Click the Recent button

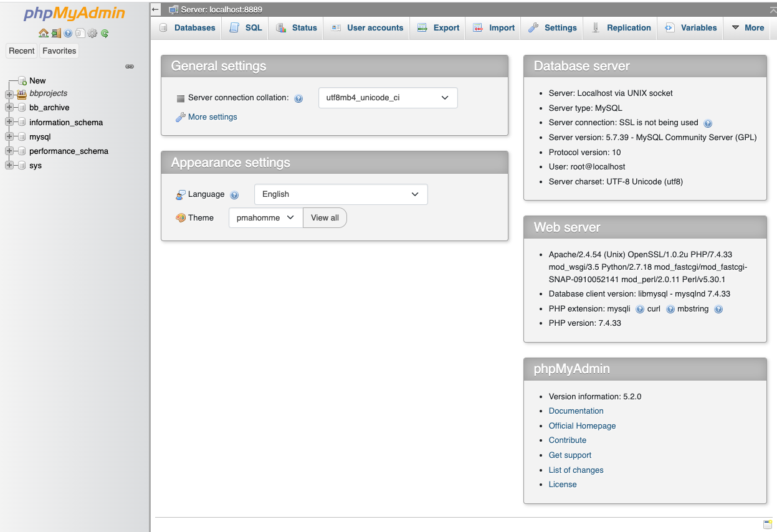(x=22, y=51)
